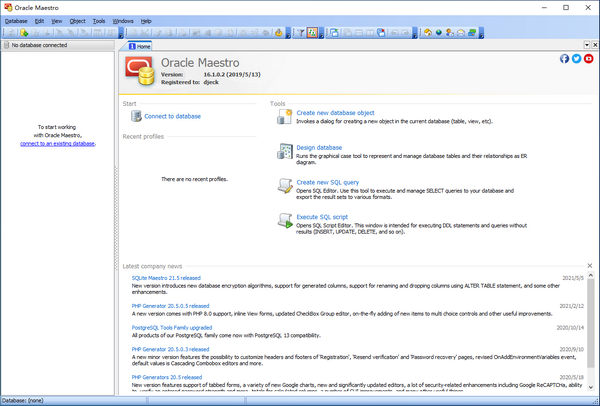Screen dimensions: 600x406
Task: Click the Execute SQL script icon
Action: [x=282, y=221]
